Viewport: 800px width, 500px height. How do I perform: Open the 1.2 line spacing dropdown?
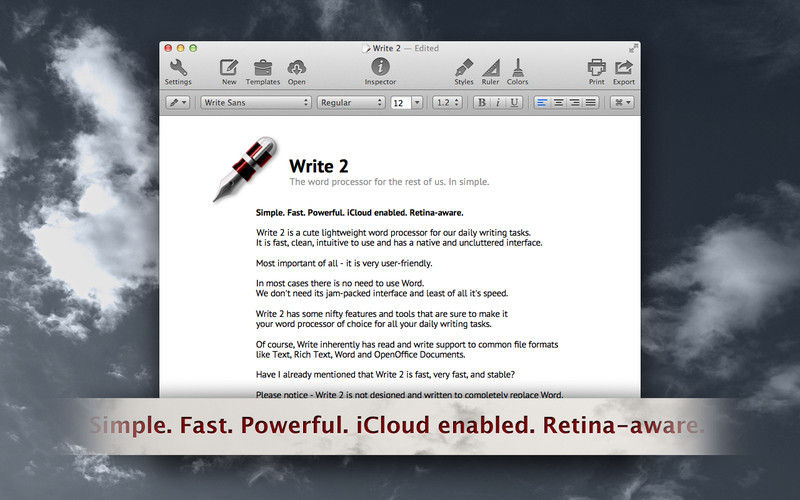(x=447, y=103)
